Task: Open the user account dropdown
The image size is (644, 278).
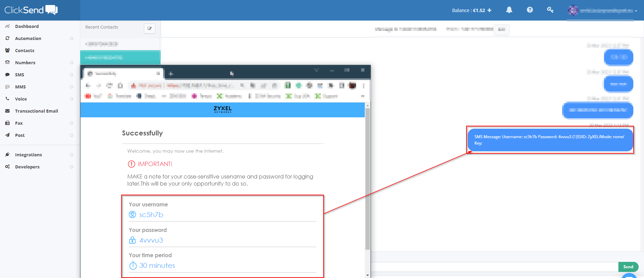Action: (x=602, y=11)
